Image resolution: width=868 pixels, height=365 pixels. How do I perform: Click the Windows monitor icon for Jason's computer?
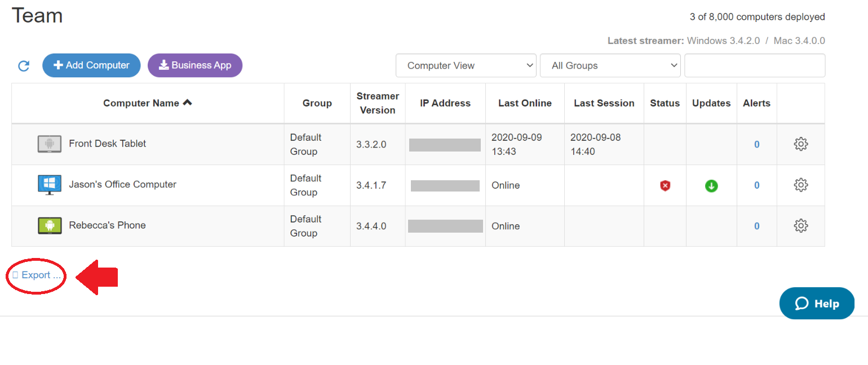pyautogui.click(x=50, y=185)
